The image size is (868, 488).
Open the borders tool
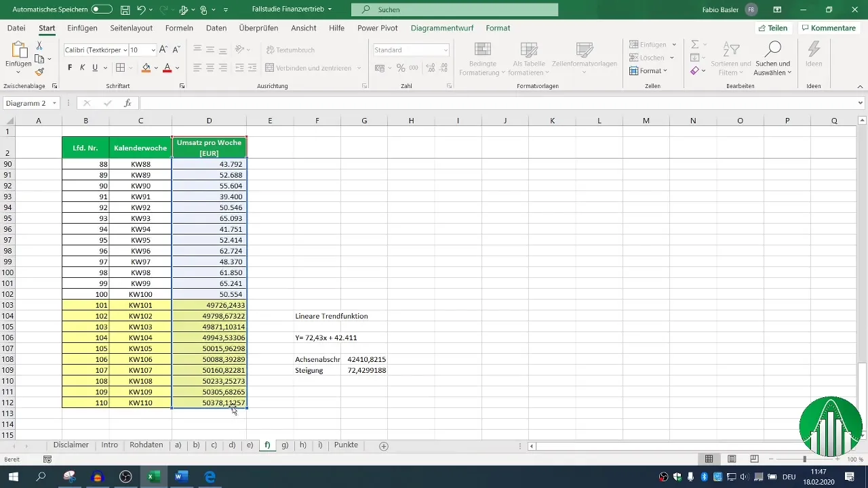click(x=120, y=68)
